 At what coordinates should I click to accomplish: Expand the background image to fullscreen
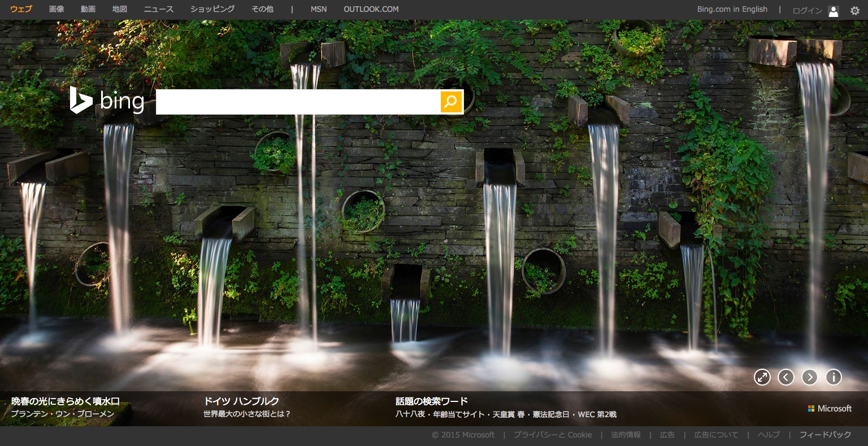[x=762, y=377]
